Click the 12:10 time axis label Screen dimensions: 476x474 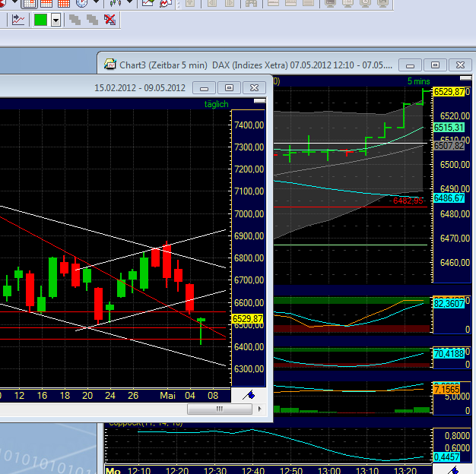tap(139, 470)
